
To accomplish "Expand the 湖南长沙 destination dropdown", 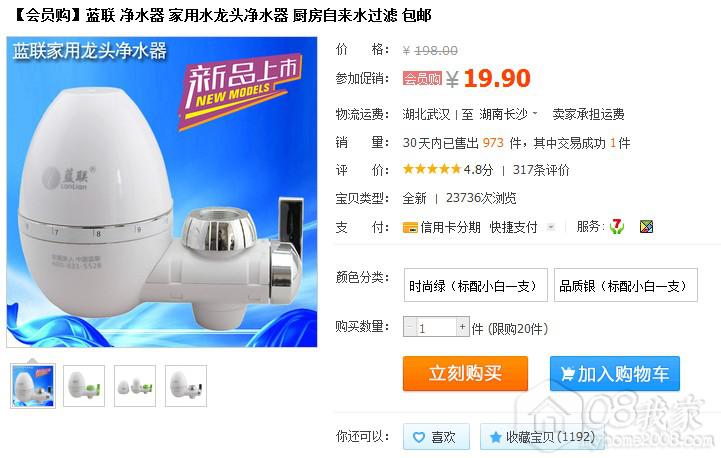I will tap(535, 114).
